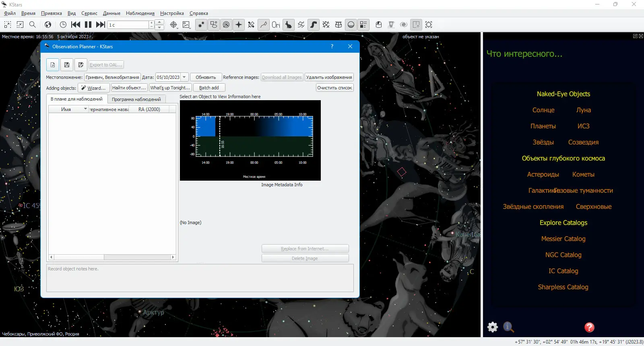Click RA (J2000) column header

[149, 109]
